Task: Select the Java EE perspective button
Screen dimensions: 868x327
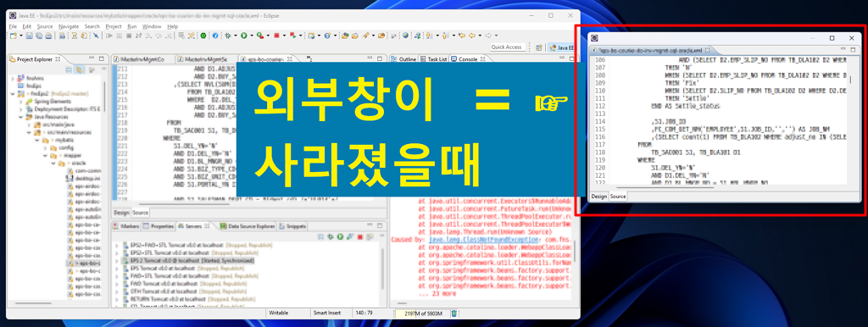Action: tap(562, 47)
